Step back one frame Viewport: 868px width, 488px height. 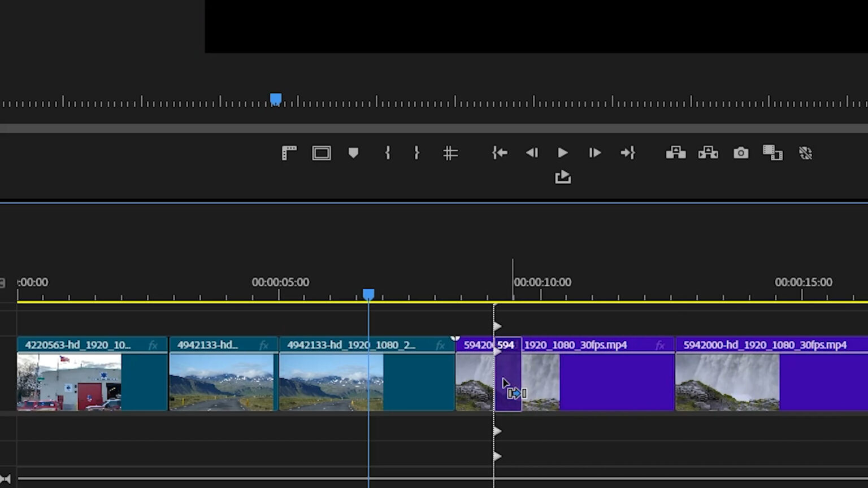(x=531, y=152)
